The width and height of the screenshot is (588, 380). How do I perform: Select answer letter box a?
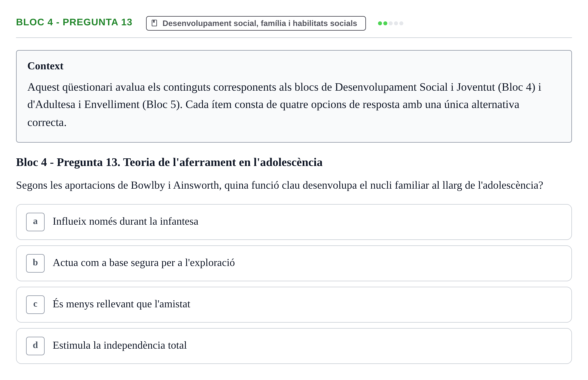point(35,222)
